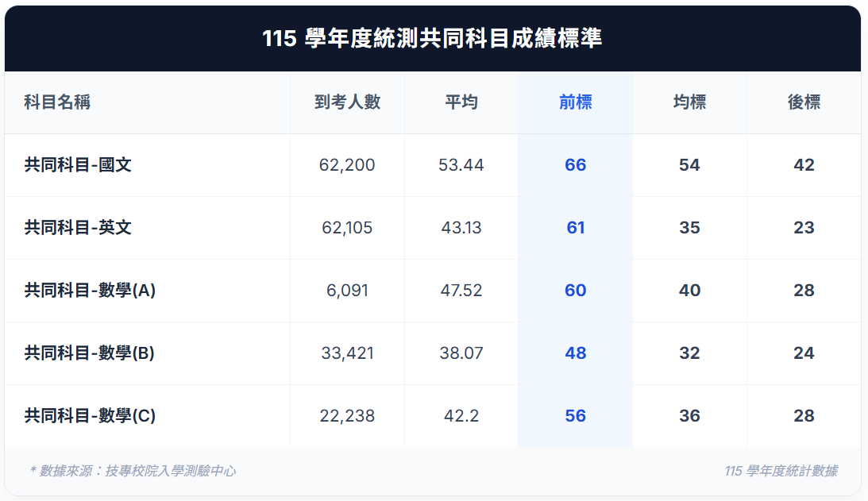Click the 前標 value 56 for 數學(C)
This screenshot has height=501, width=868.
[x=575, y=416]
